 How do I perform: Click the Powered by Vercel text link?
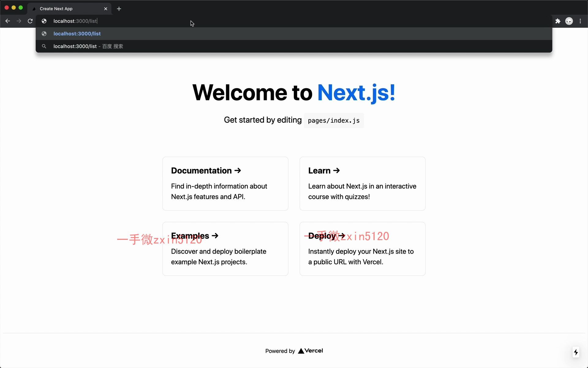(x=294, y=351)
